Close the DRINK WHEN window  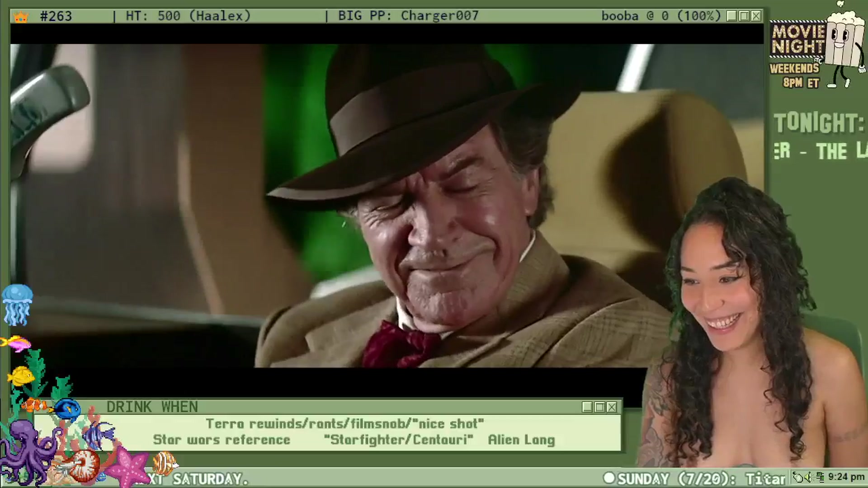[612, 407]
